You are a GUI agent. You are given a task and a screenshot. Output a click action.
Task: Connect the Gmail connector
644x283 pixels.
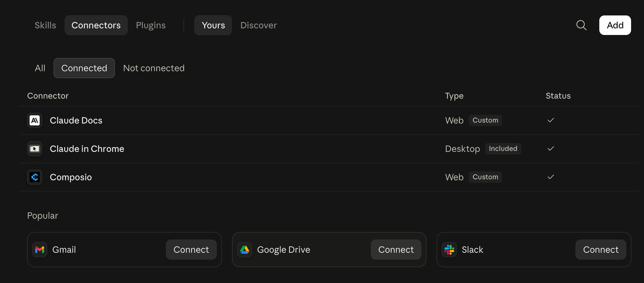(191, 250)
